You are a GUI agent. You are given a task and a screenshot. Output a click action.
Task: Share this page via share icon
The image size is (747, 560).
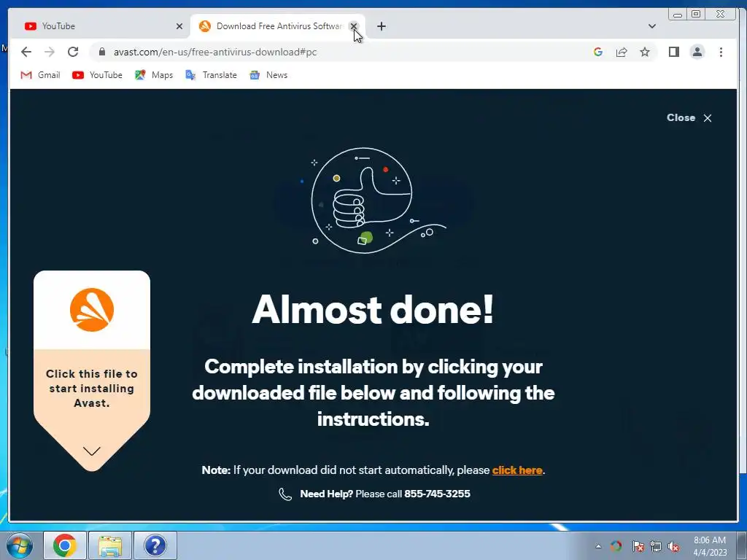point(622,52)
